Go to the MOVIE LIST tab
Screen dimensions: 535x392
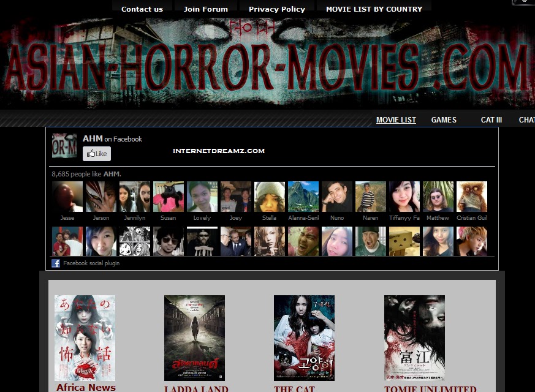pyautogui.click(x=396, y=120)
